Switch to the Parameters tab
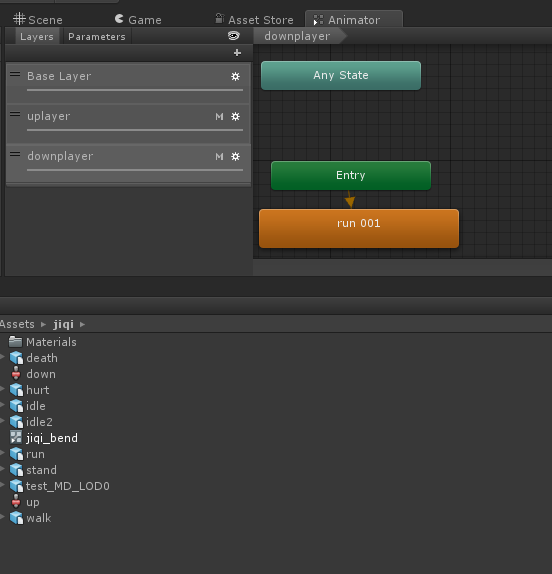 (97, 37)
